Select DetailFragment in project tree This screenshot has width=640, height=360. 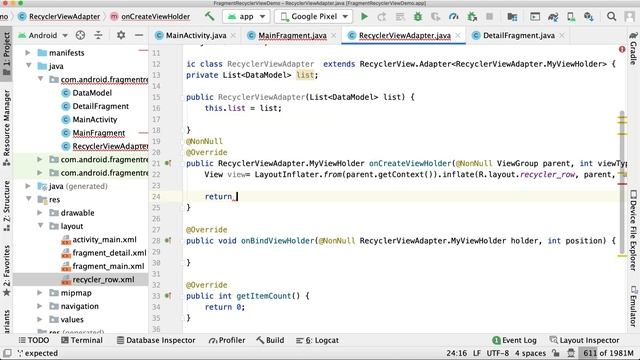[x=100, y=106]
